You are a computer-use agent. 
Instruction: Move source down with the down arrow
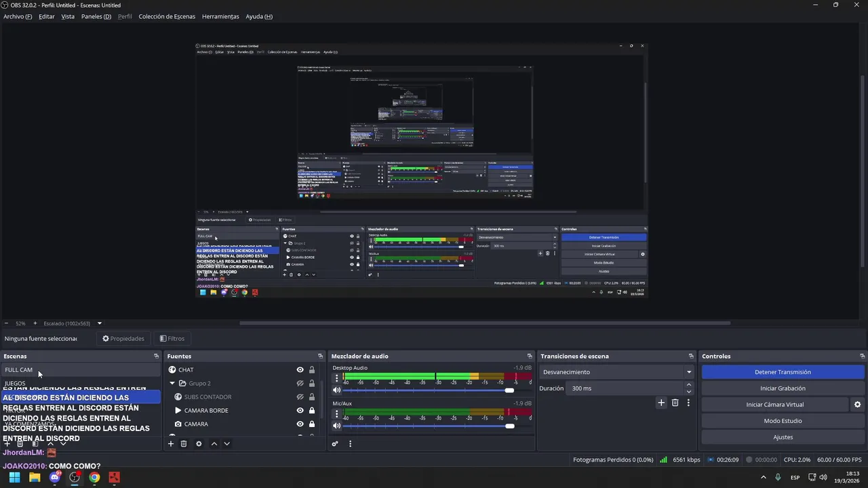tap(227, 444)
